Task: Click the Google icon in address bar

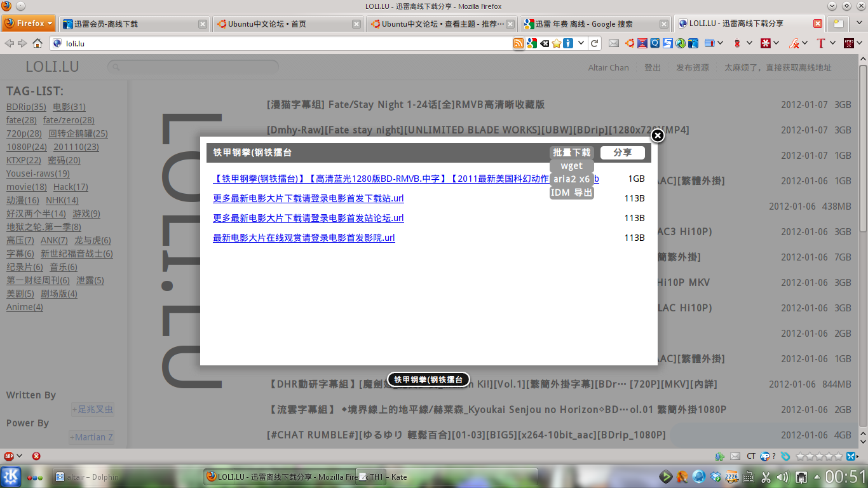Action: [x=531, y=43]
